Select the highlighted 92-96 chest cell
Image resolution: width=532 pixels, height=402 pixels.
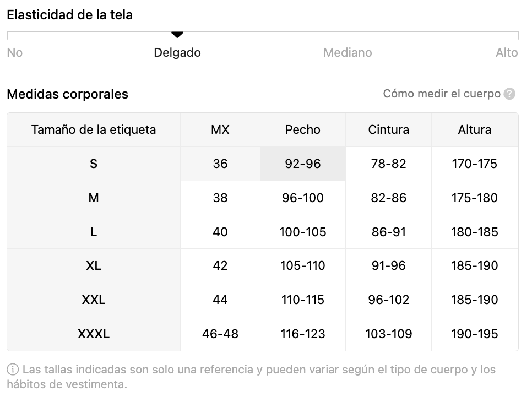tap(303, 164)
